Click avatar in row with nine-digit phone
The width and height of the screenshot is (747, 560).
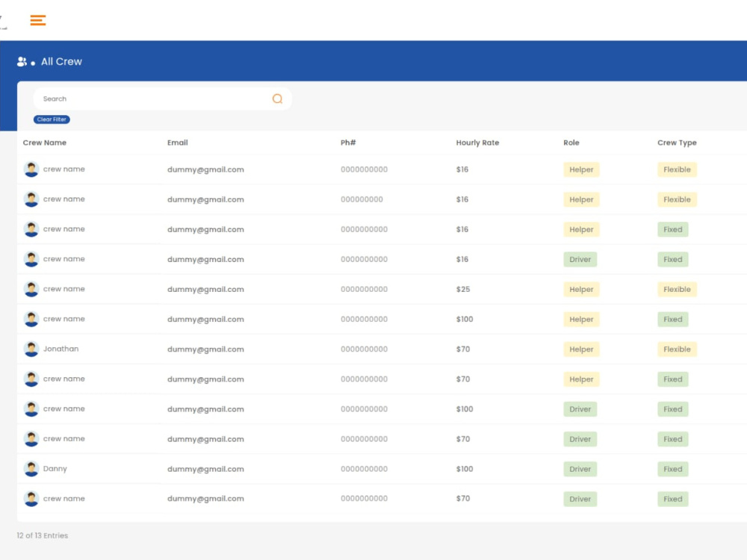click(x=31, y=199)
